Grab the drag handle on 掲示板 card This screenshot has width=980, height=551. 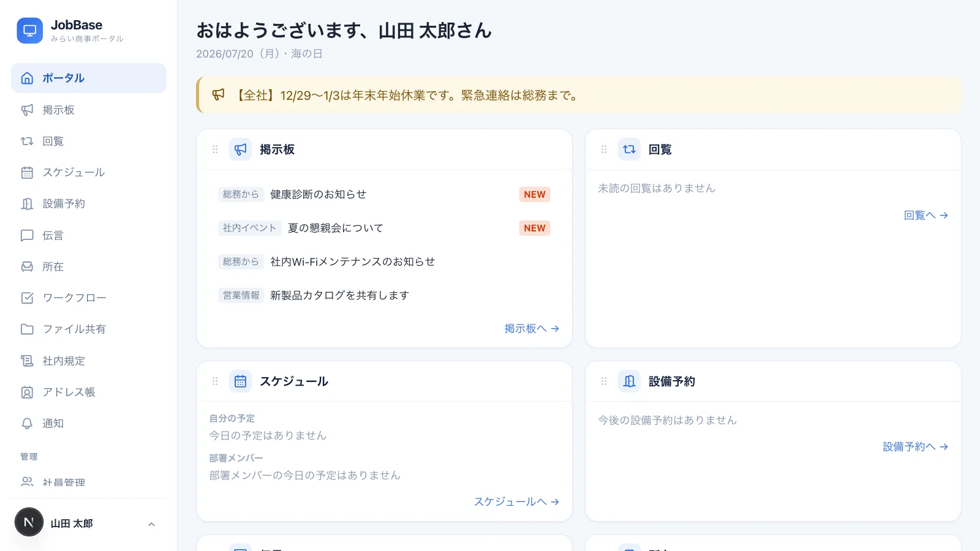(215, 149)
